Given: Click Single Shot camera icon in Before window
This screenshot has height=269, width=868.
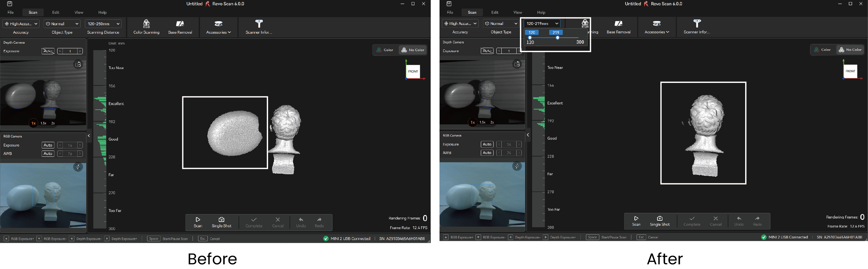Looking at the screenshot, I should 221,219.
